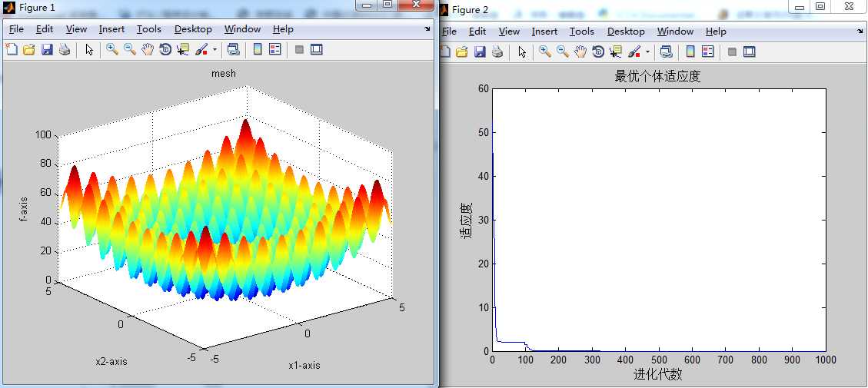This screenshot has height=388, width=868.
Task: Open Edit menu in Figure 2
Action: tap(477, 32)
